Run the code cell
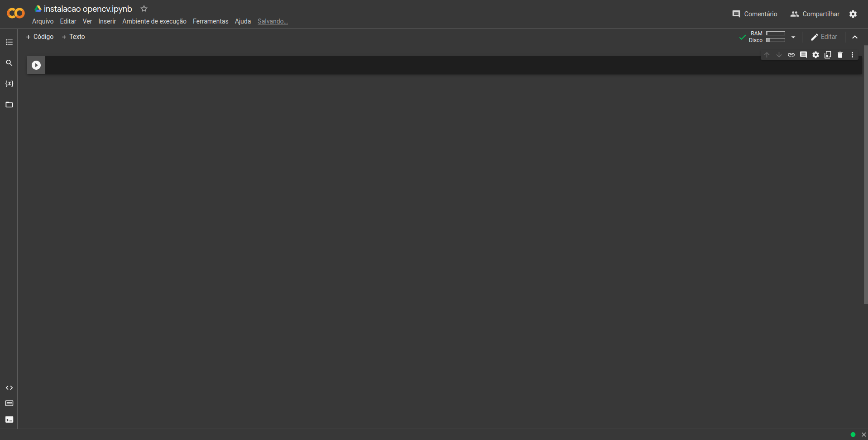This screenshot has height=440, width=868. click(x=36, y=65)
